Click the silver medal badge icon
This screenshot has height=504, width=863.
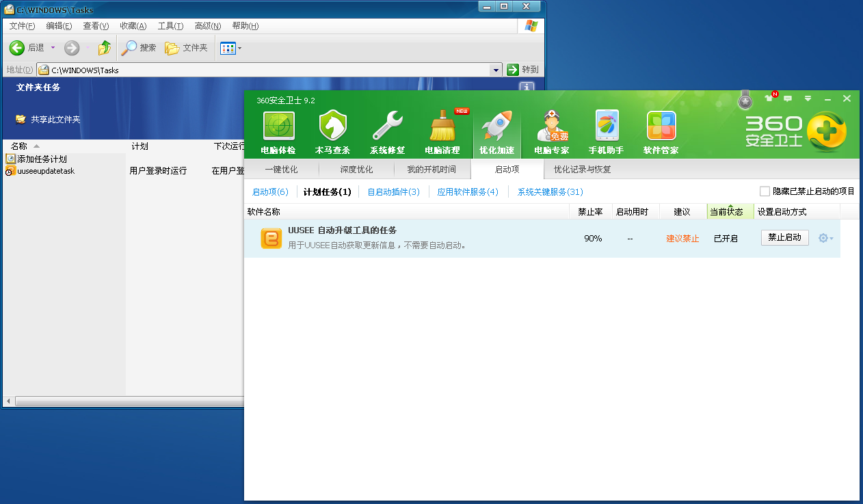tap(745, 100)
